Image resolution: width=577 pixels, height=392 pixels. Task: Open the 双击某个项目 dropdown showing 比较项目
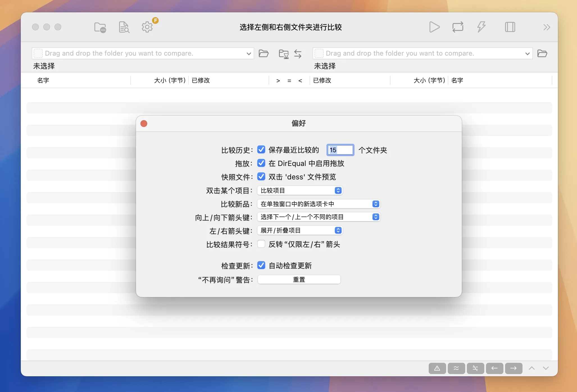[x=300, y=190]
